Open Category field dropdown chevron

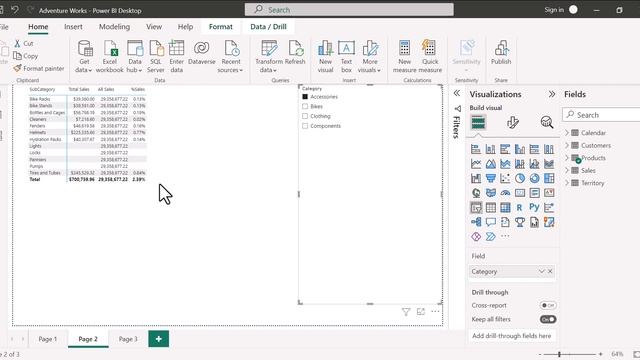[x=542, y=271]
